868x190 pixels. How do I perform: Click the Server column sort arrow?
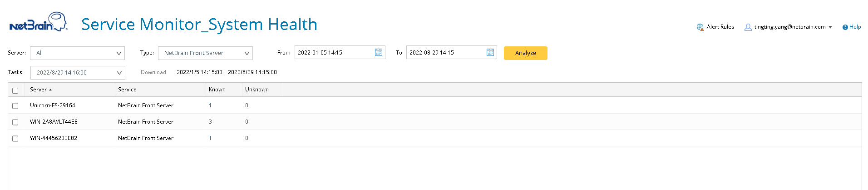[x=50, y=90]
